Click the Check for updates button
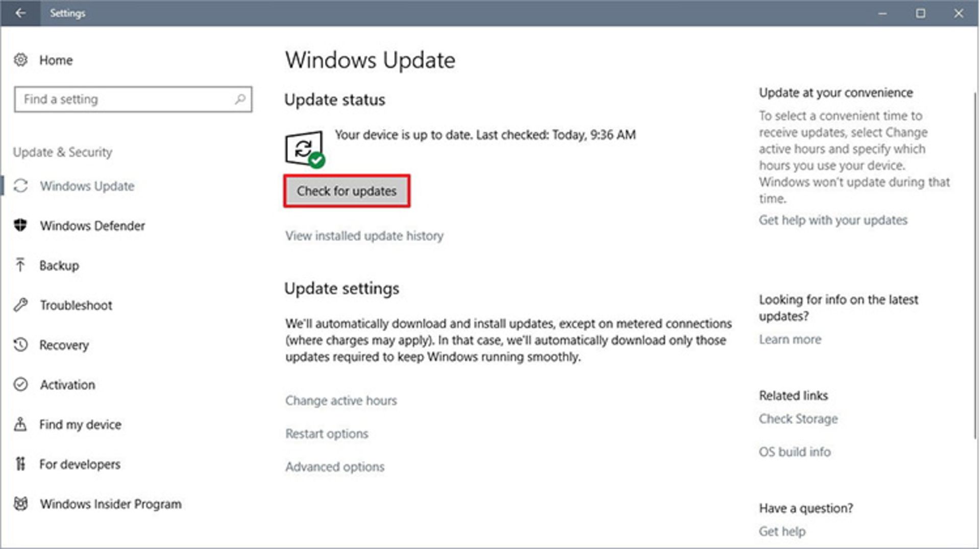 coord(347,191)
